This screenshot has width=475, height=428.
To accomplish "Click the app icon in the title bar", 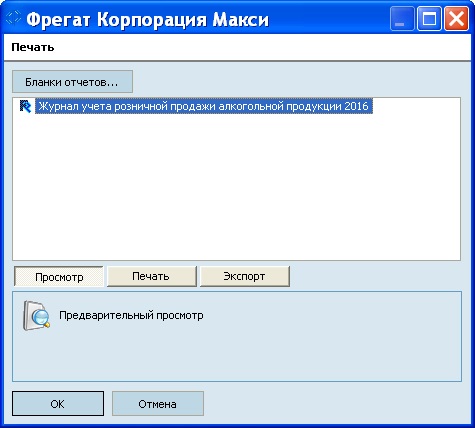I will click(14, 18).
